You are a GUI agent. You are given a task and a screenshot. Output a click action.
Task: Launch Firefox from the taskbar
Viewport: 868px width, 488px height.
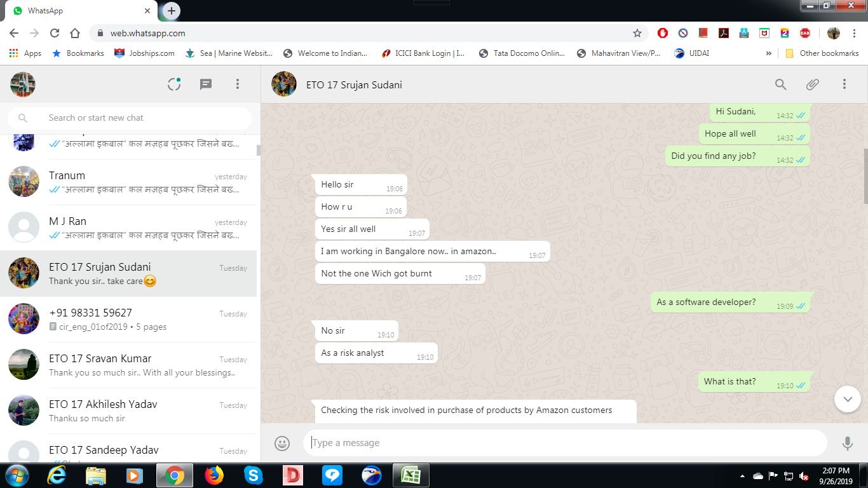214,475
